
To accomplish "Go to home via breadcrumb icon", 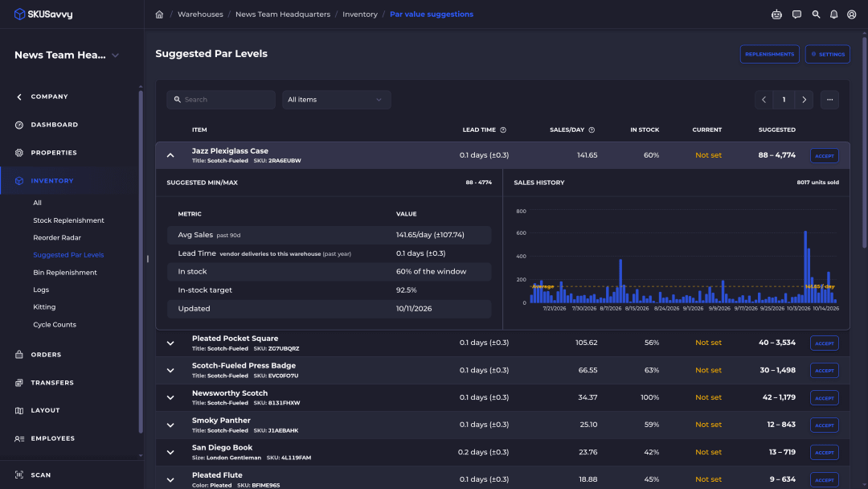I will 159,14.
